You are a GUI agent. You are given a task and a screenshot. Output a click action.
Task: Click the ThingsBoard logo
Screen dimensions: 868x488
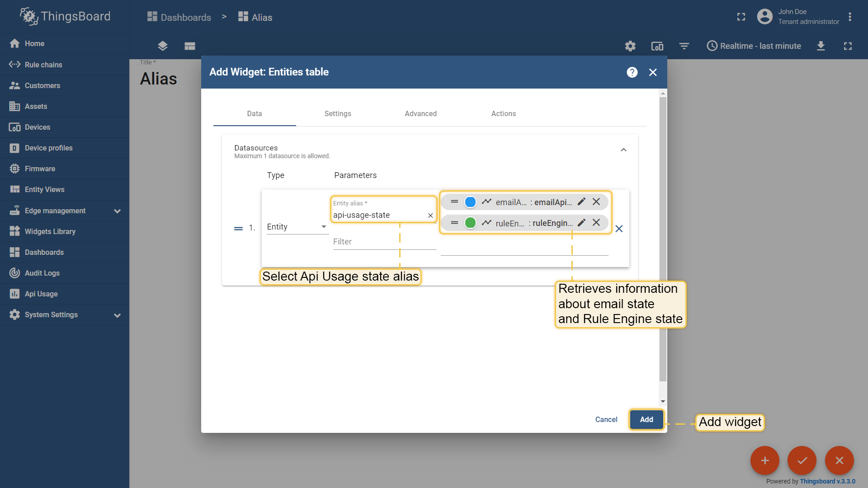click(65, 16)
